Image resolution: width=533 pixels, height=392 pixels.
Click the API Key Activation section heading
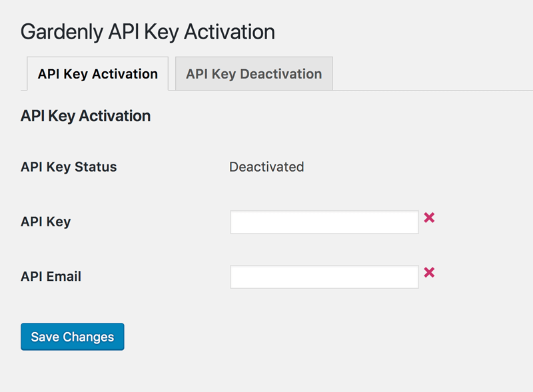tap(86, 116)
